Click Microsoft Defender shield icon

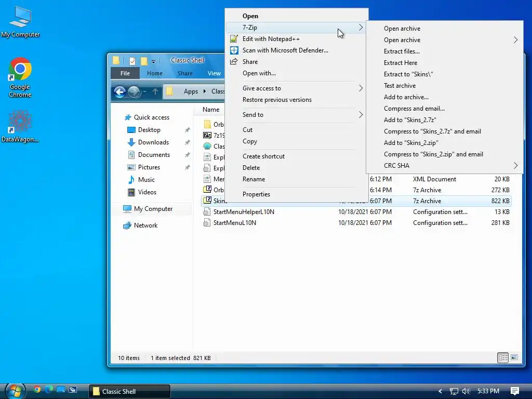[234, 50]
